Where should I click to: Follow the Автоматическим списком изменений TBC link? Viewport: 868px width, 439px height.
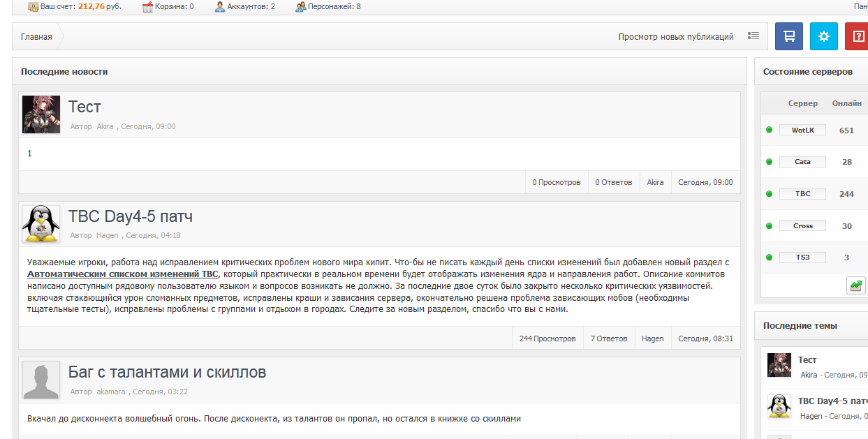tap(122, 274)
